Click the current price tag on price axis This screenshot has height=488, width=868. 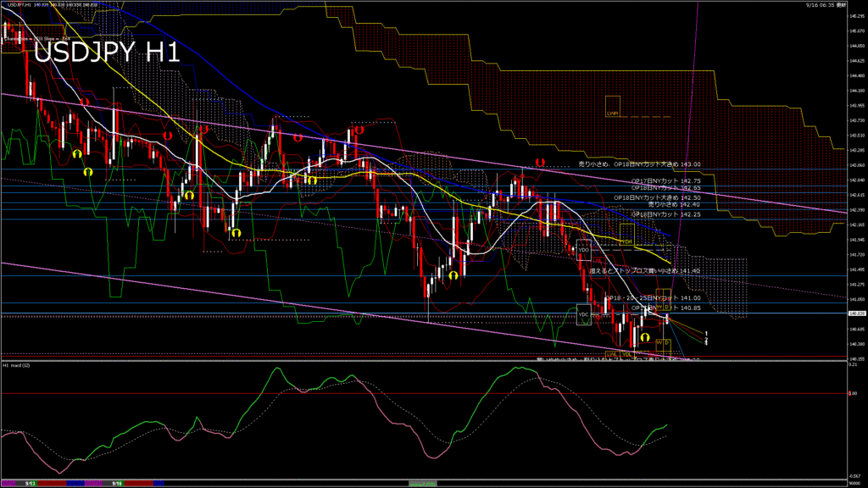856,313
